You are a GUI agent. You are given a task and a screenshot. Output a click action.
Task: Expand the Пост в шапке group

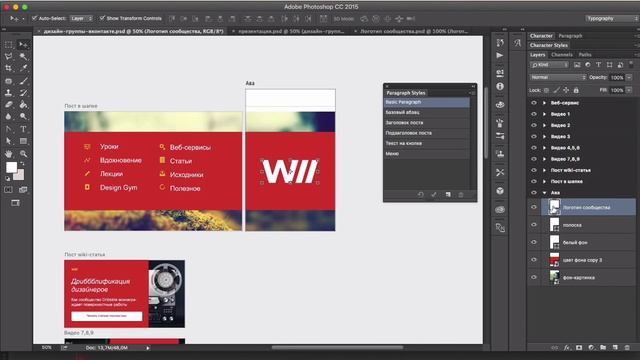[544, 182]
